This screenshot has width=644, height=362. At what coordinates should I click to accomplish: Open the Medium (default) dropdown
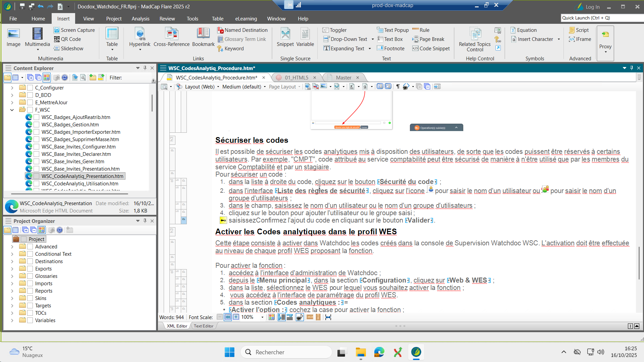265,87
